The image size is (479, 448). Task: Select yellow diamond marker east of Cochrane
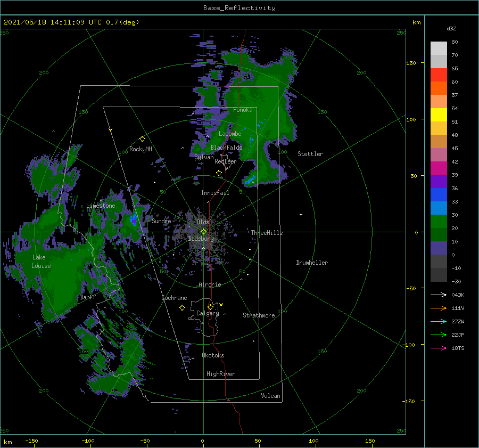pos(182,308)
